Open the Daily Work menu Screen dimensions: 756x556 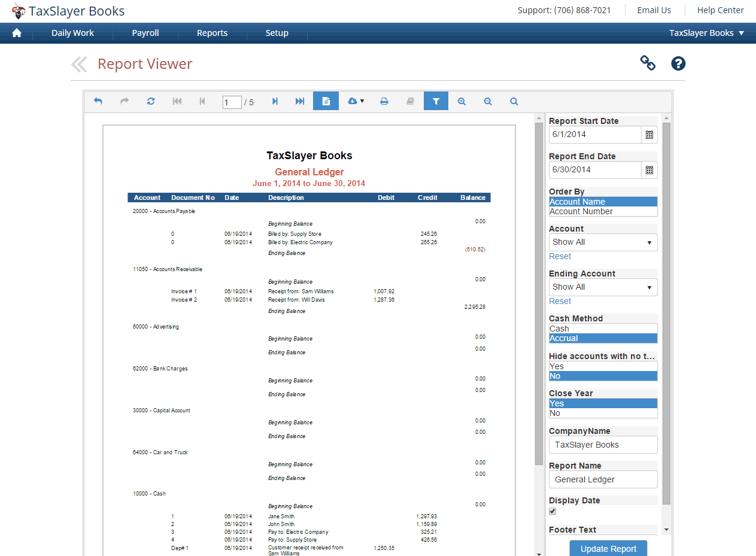pyautogui.click(x=72, y=33)
